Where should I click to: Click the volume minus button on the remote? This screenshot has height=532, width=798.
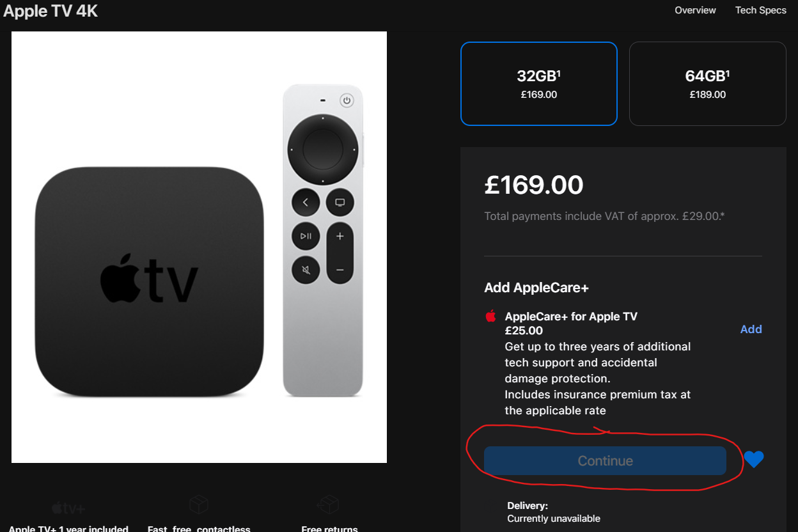[x=340, y=270]
